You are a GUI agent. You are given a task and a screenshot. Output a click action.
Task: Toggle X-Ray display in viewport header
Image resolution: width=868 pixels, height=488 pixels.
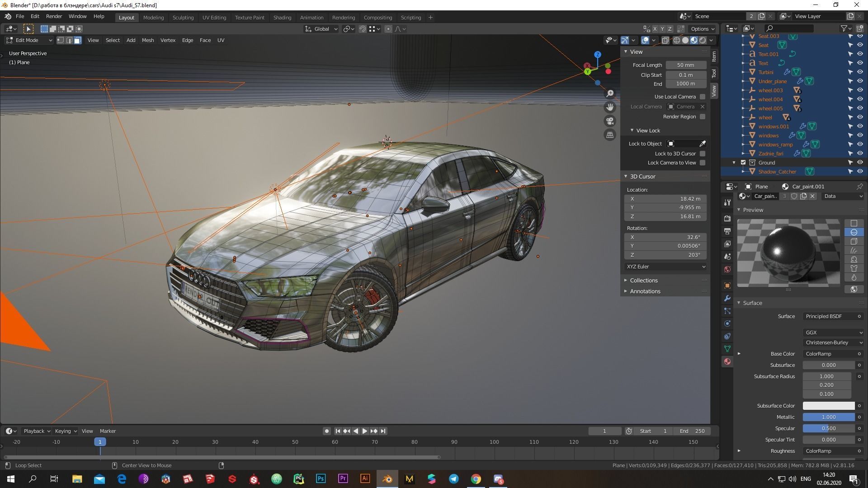tap(665, 40)
